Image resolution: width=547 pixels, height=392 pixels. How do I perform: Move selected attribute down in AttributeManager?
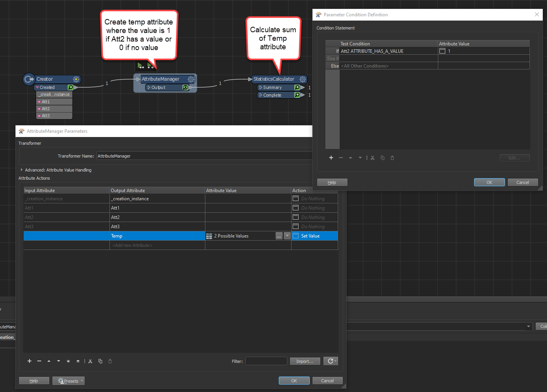[x=59, y=361]
